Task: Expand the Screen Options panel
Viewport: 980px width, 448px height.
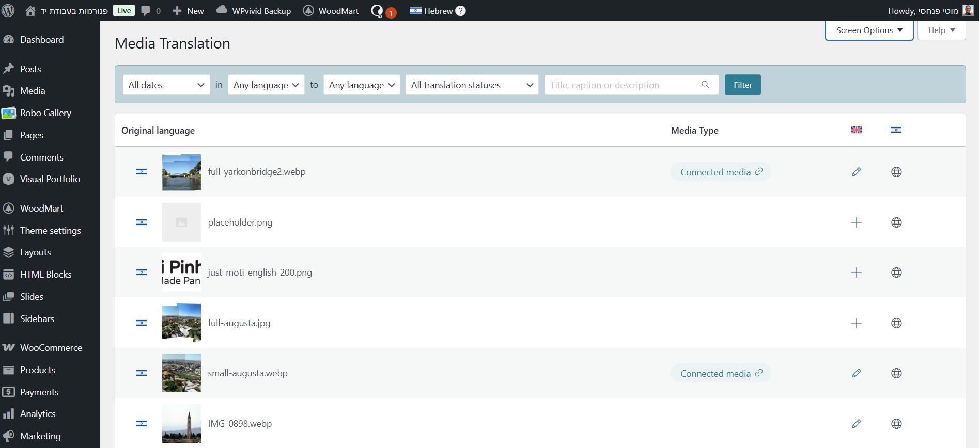Action: [x=869, y=30]
